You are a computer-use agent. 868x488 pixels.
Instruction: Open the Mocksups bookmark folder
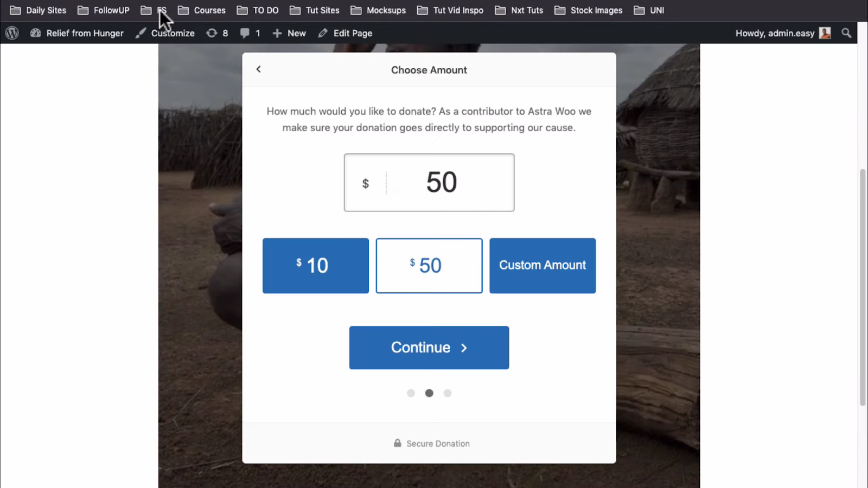378,10
